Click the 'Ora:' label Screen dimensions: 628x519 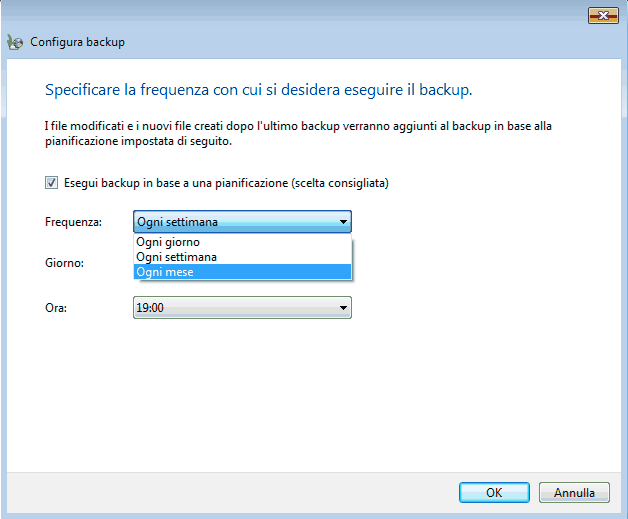(x=56, y=309)
